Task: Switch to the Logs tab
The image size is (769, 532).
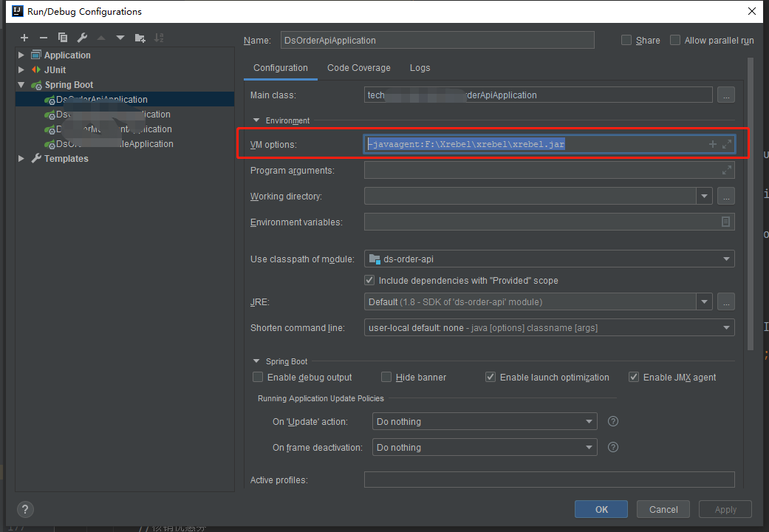Action: coord(420,68)
